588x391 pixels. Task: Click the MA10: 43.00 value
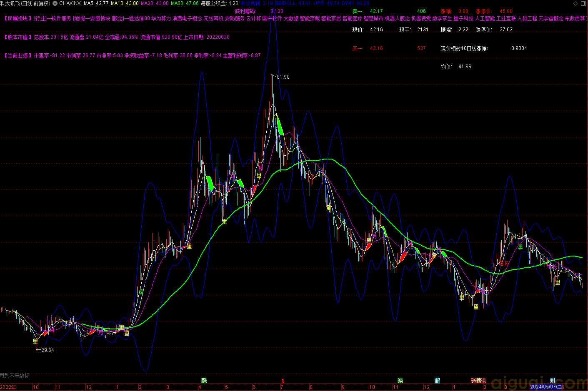point(125,3)
